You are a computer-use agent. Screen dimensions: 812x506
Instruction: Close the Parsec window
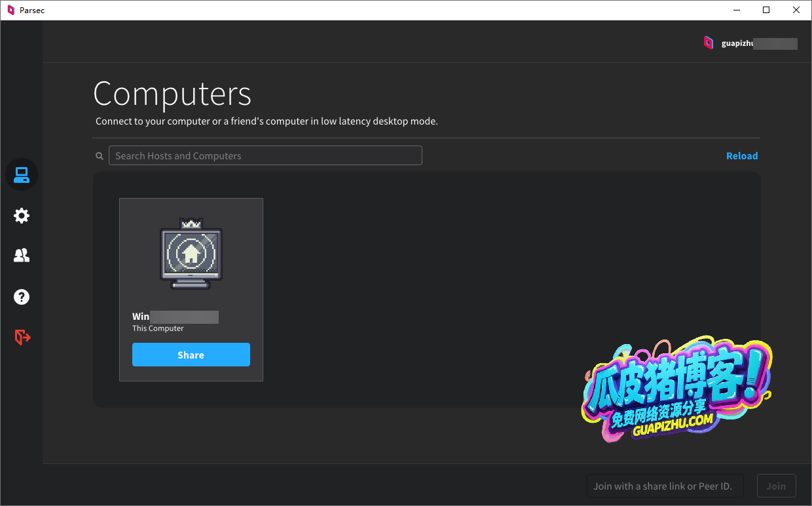[796, 10]
